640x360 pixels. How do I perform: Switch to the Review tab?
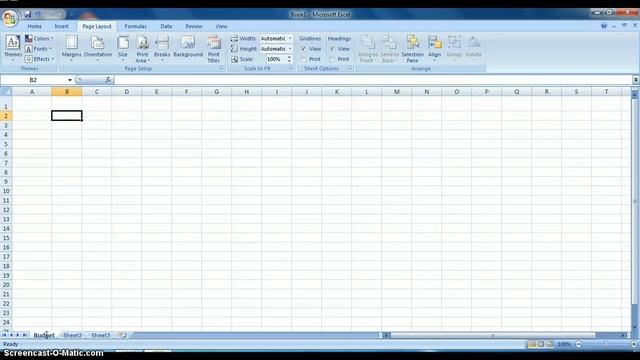point(194,26)
